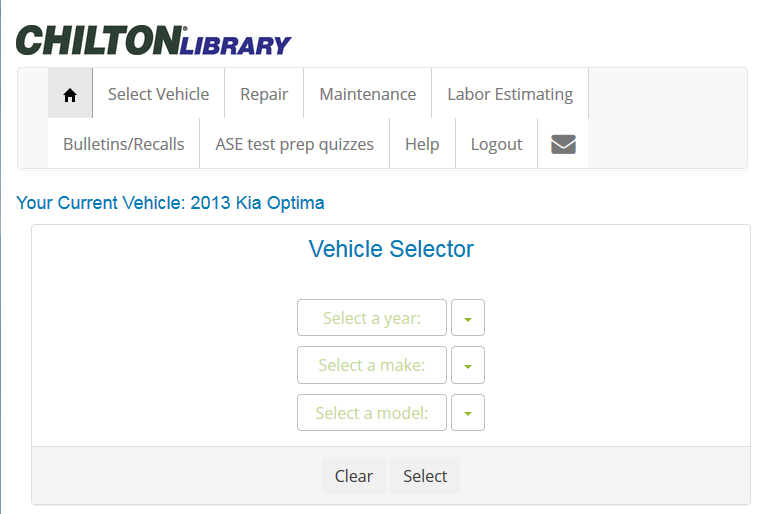Open Bulletins/Recalls page
Viewport: 758px width, 514px height.
coord(124,144)
